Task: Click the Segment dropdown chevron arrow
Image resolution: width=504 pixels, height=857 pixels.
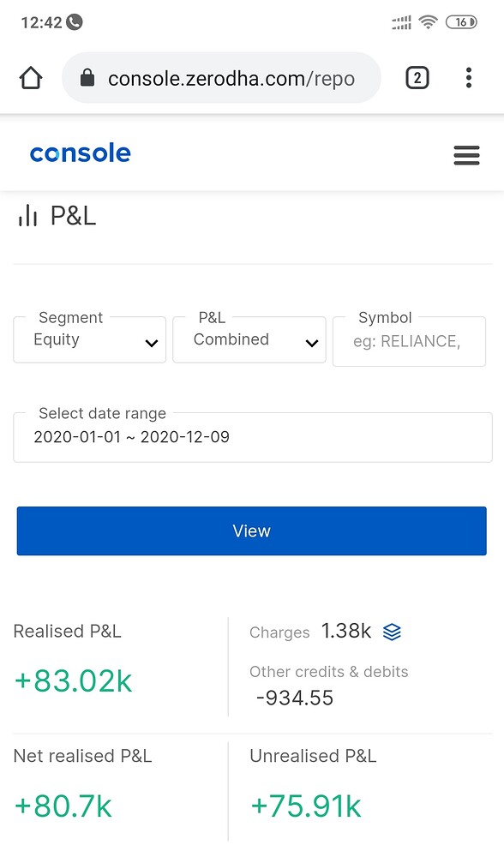Action: tap(152, 341)
